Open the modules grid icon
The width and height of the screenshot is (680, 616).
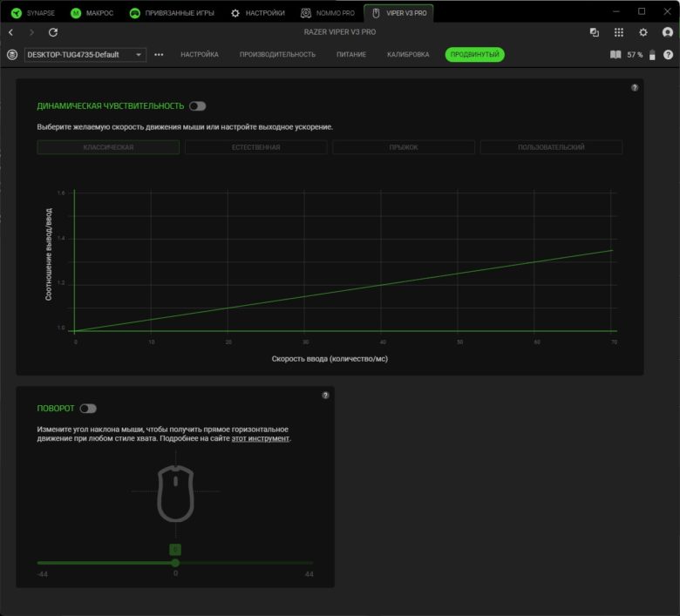point(619,32)
